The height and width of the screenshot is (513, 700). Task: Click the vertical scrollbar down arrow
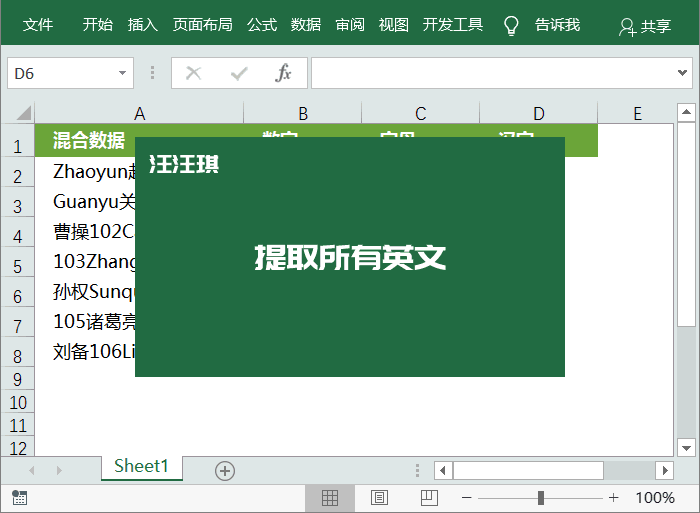click(x=686, y=447)
